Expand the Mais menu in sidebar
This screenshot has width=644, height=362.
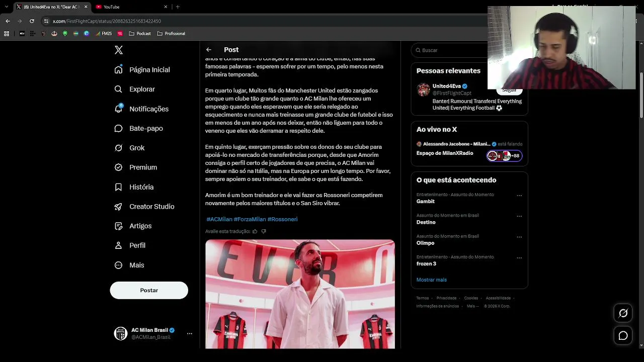click(x=129, y=265)
